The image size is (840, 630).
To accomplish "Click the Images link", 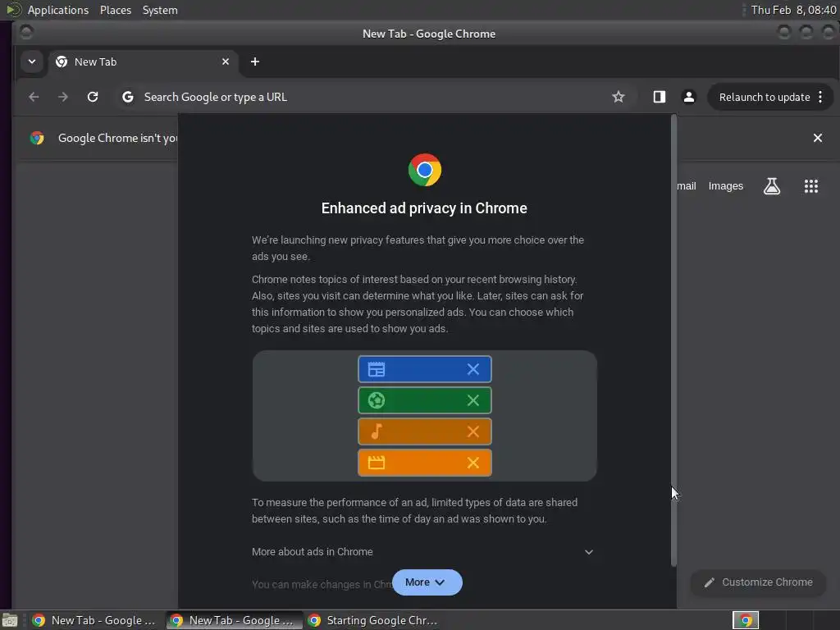I will coord(725,186).
